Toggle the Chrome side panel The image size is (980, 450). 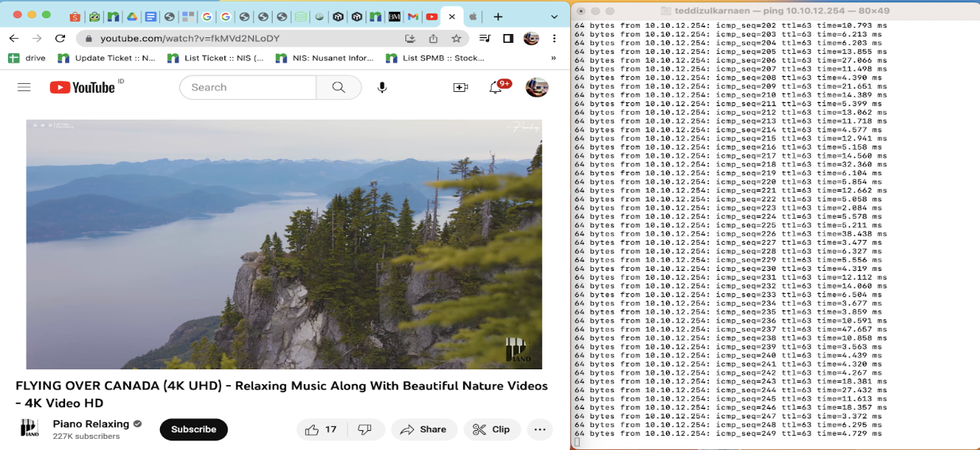coord(508,38)
